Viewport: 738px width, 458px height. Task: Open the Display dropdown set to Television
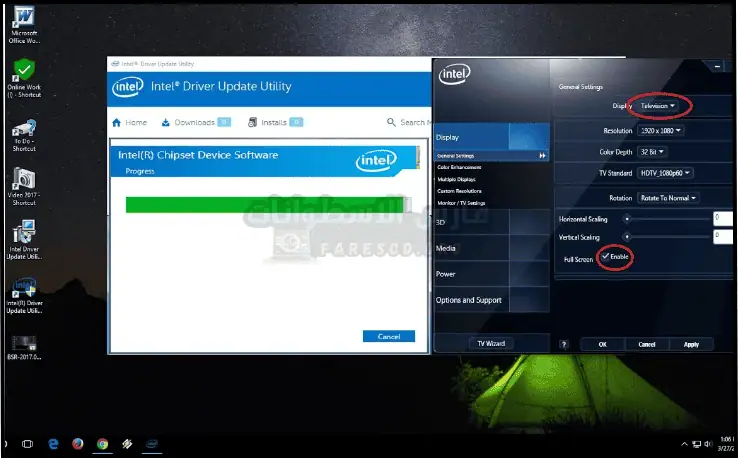pyautogui.click(x=659, y=105)
